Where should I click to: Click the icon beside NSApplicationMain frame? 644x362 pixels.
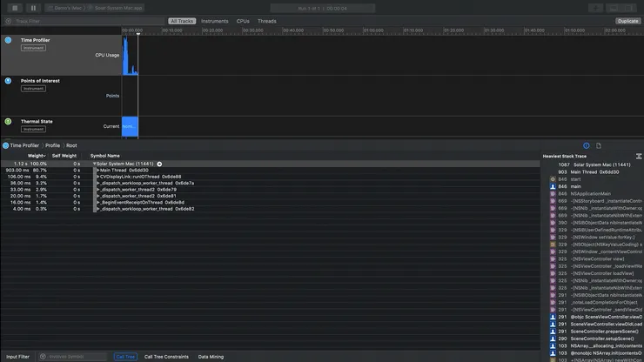pos(553,193)
